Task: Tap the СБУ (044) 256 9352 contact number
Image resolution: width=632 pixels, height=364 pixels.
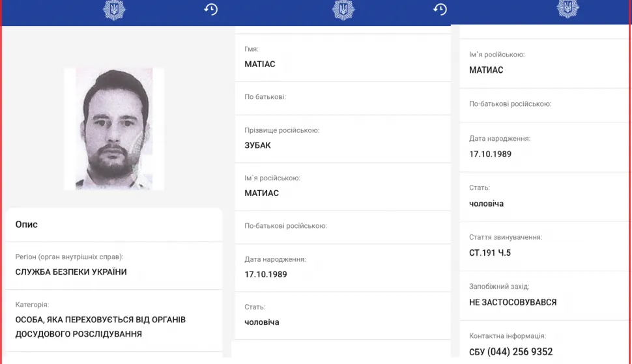Action: [x=511, y=352]
